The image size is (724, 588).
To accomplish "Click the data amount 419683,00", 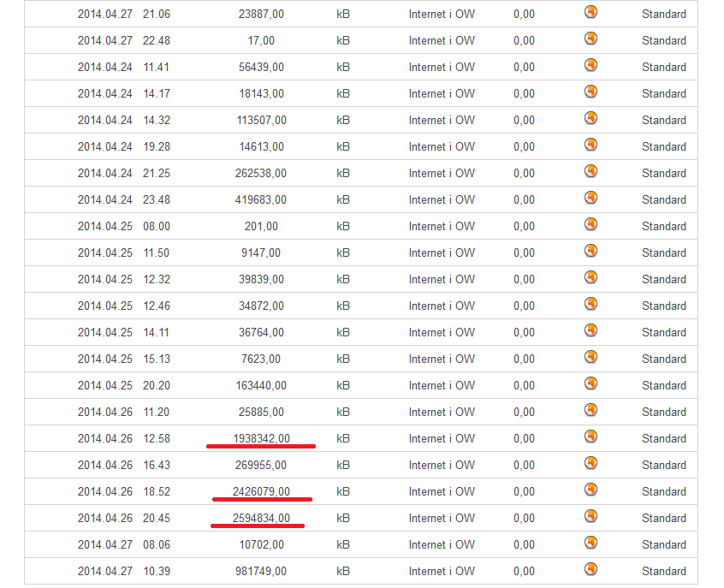I will tap(261, 200).
